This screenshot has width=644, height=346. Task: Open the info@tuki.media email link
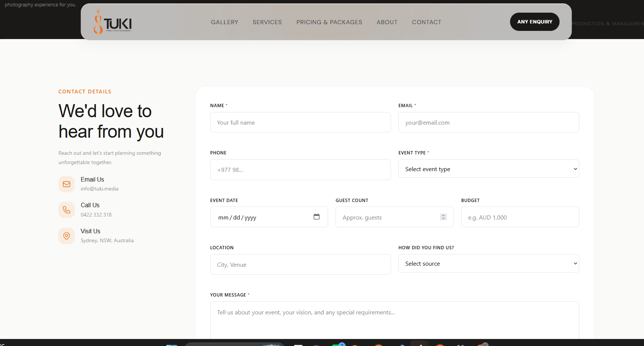[100, 189]
